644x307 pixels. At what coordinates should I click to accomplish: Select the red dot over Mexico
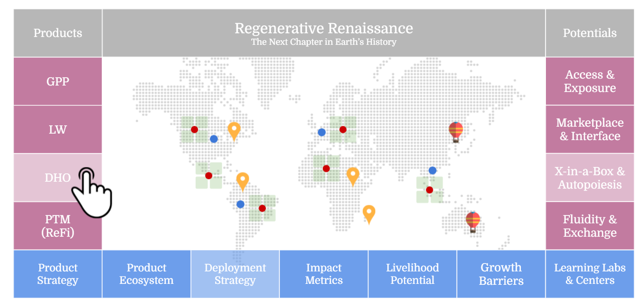click(209, 176)
